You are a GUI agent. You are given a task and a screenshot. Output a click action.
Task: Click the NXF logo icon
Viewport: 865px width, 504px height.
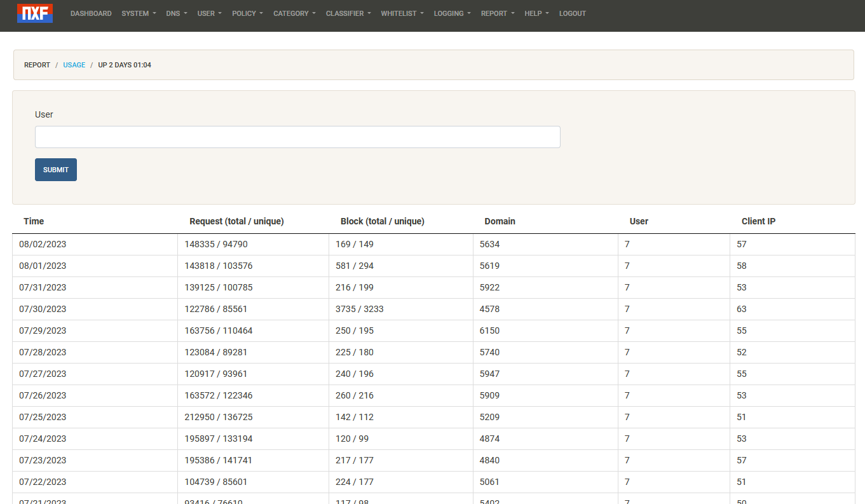(x=35, y=13)
